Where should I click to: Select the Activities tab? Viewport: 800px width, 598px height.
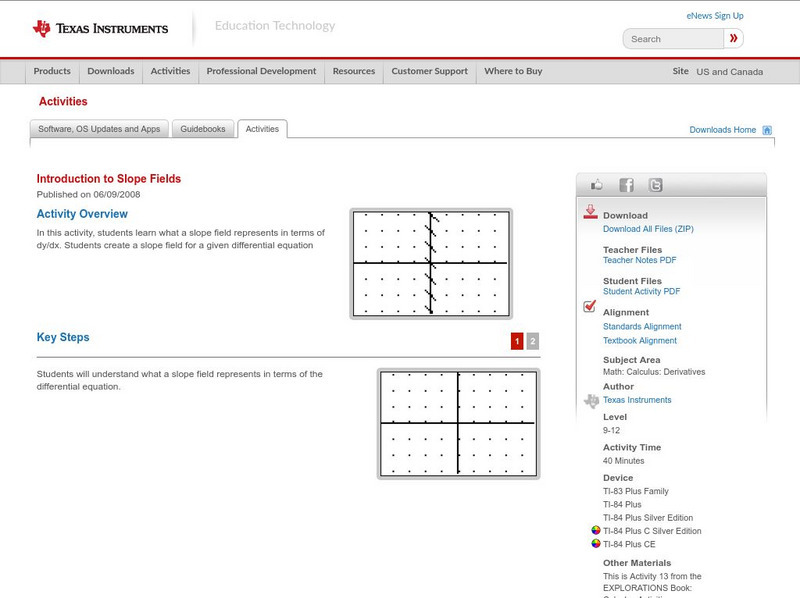[x=262, y=129]
